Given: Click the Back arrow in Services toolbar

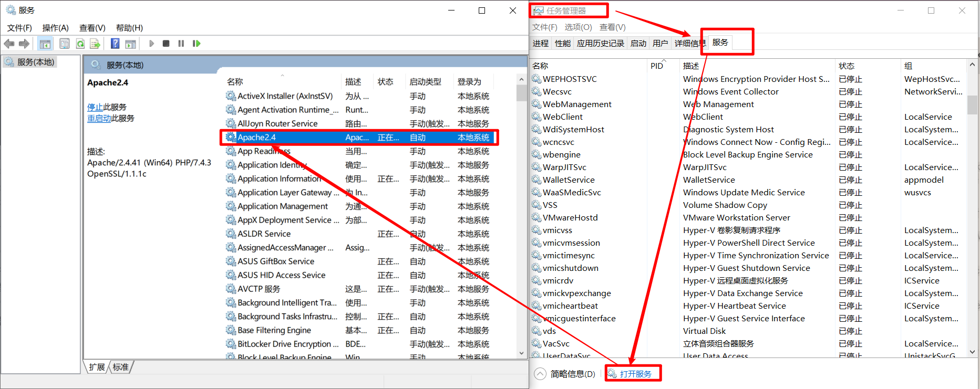Looking at the screenshot, I should point(9,44).
